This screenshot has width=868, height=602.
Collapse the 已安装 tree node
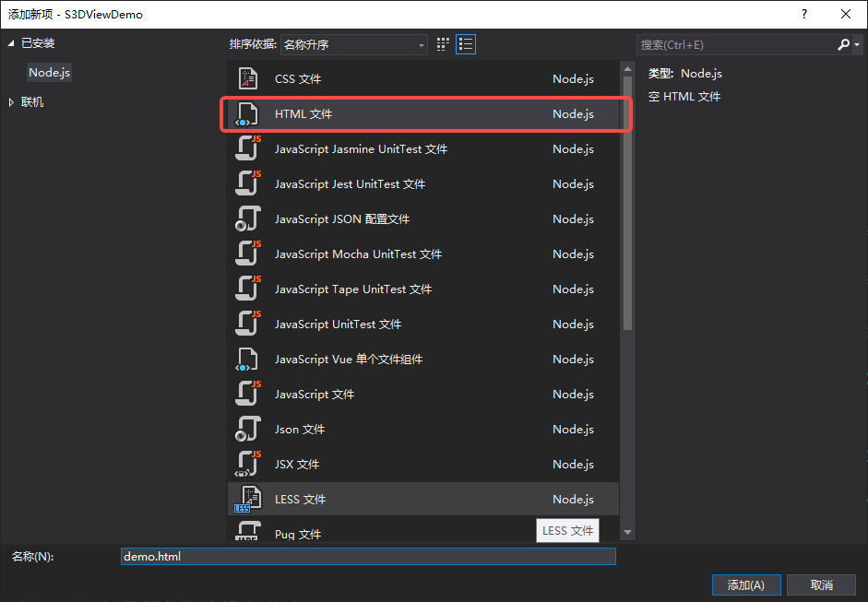tap(11, 43)
